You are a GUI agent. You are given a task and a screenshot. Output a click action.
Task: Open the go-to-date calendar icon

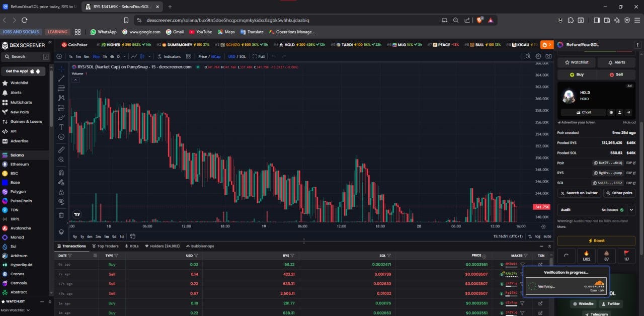click(x=133, y=236)
